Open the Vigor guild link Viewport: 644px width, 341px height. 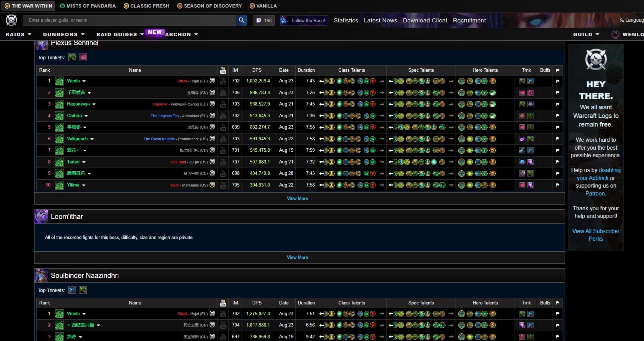pyautogui.click(x=174, y=185)
